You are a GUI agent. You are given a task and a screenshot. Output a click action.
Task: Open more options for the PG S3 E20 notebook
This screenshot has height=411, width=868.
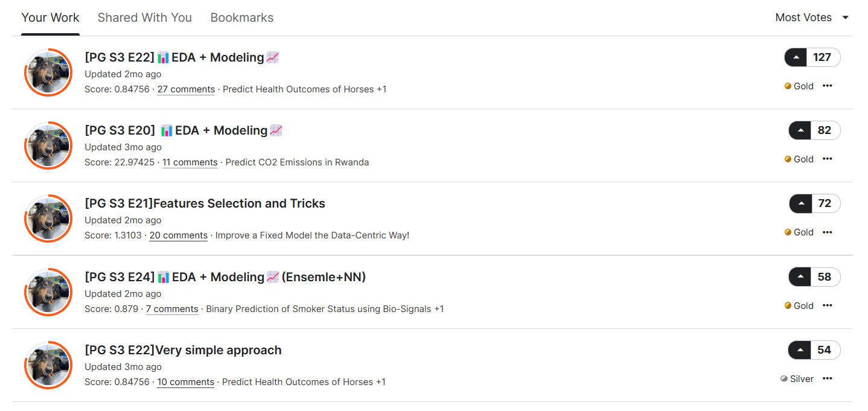828,159
